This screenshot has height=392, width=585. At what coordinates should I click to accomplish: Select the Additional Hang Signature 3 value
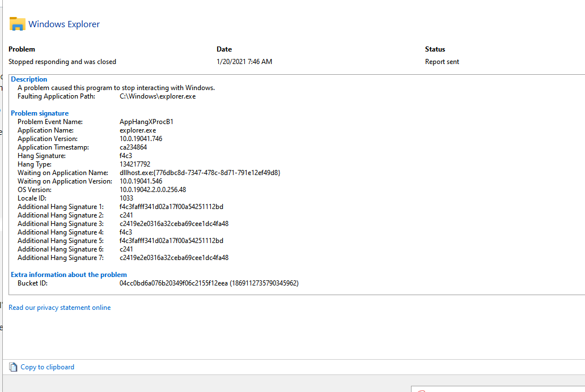174,224
